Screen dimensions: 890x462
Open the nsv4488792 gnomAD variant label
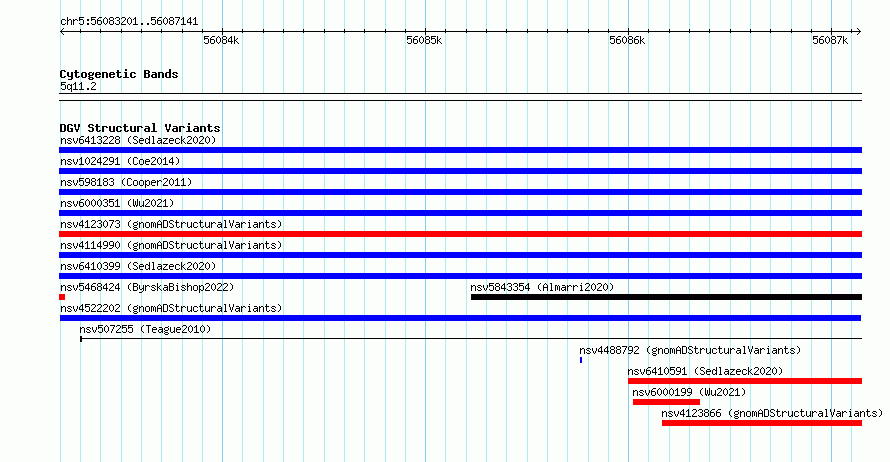click(690, 350)
